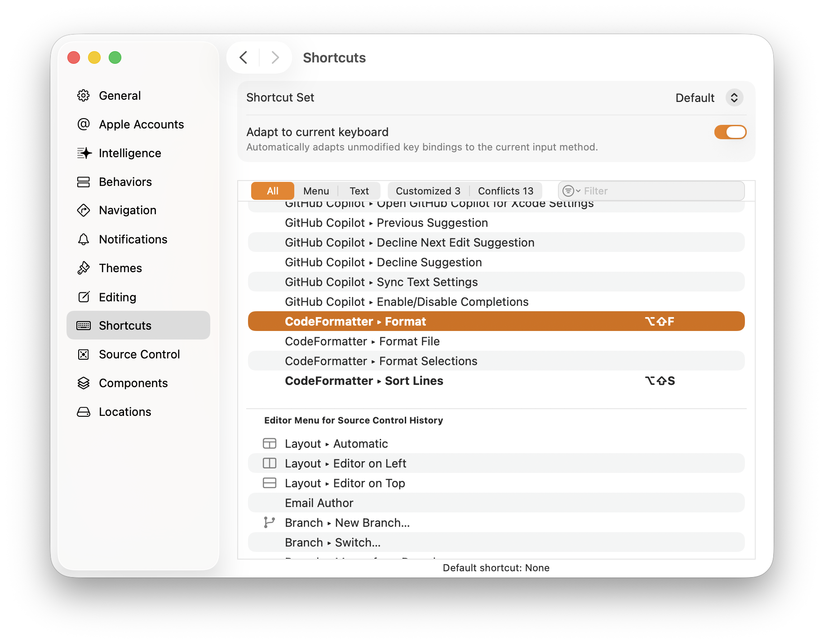Image resolution: width=824 pixels, height=644 pixels.
Task: Open Editing settings via the pencil icon
Action: coord(84,297)
